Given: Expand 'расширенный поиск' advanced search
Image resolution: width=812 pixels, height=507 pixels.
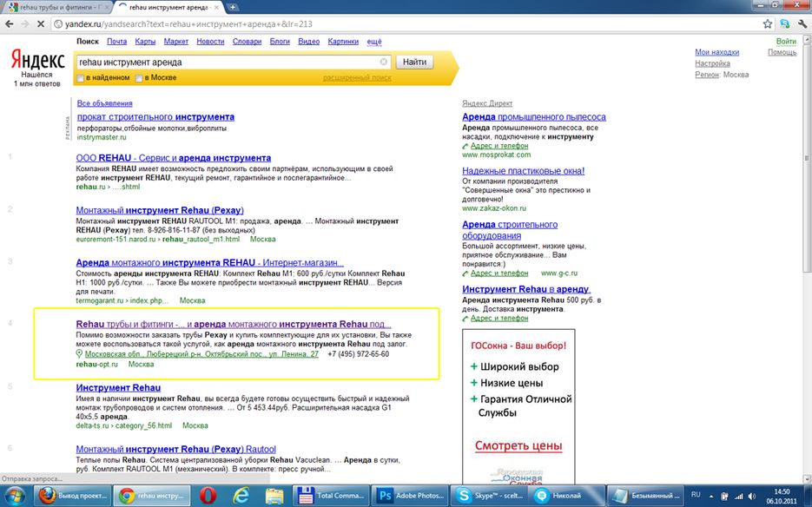Looking at the screenshot, I should [357, 78].
